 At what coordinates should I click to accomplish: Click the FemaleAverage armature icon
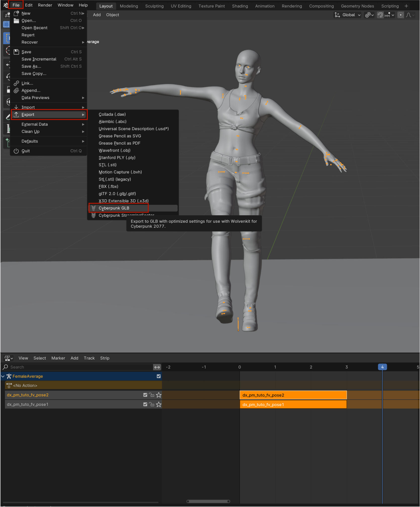tap(9, 376)
